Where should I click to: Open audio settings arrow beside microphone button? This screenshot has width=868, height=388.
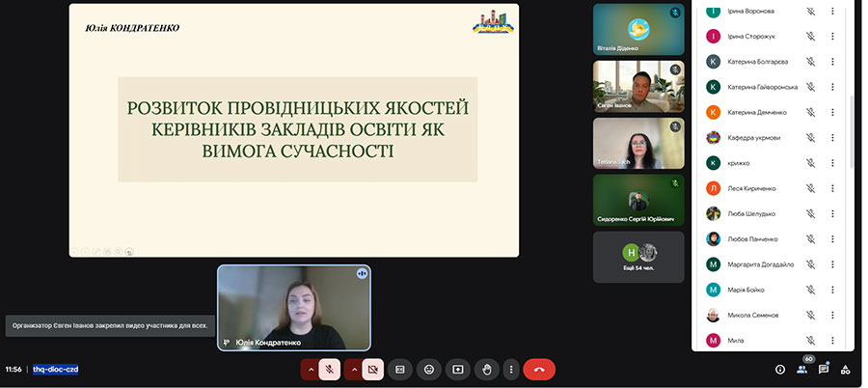(310, 369)
